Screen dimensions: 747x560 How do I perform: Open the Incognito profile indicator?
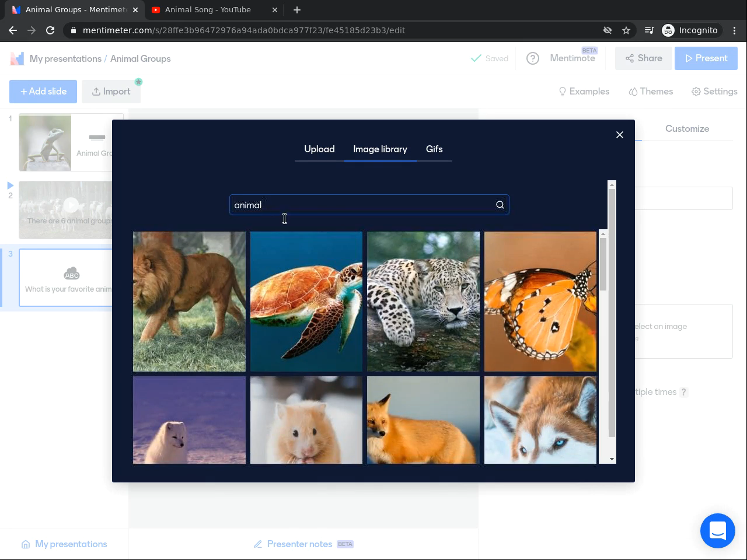tap(690, 30)
